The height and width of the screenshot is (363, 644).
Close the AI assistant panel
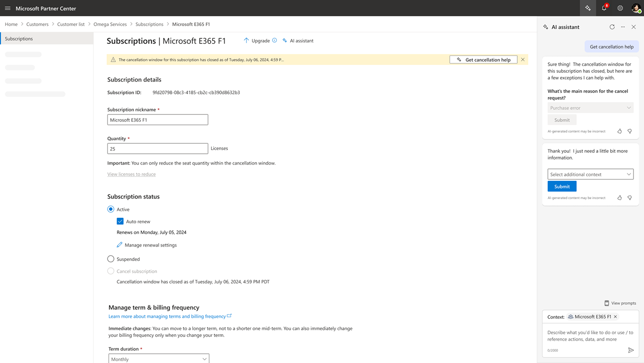tap(633, 27)
